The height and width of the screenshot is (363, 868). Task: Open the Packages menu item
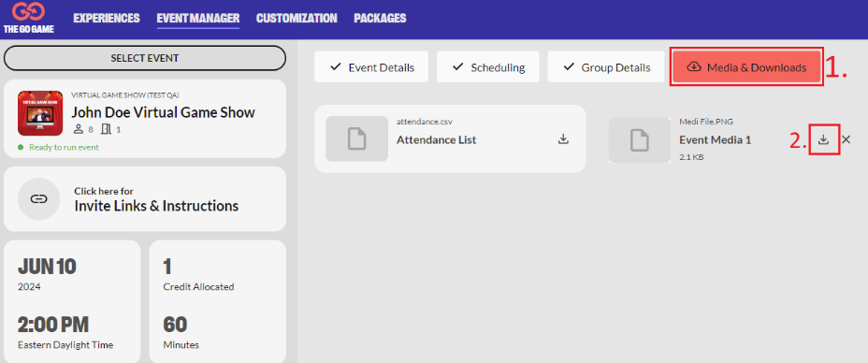[x=381, y=19]
